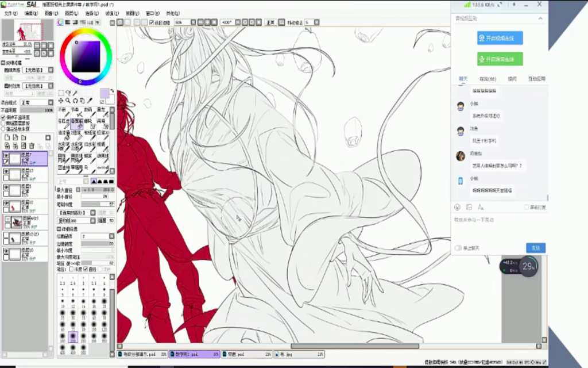Viewport: 588px width, 368px height.
Task: Toggle the 保护不透明度 checkbox
Action: 3,117
